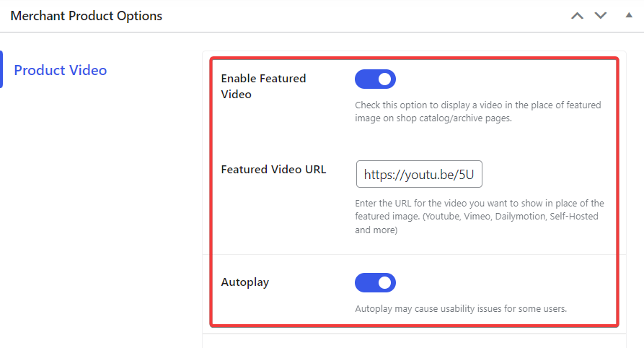This screenshot has width=644, height=348.
Task: Click the empty section below Autoplay setting
Action: click(414, 341)
